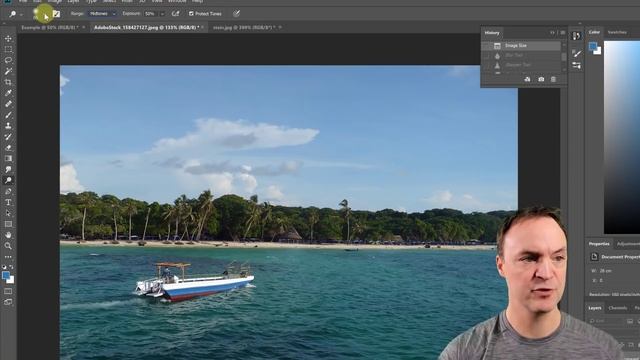Create new document from current state in History
The image size is (640, 360).
pyautogui.click(x=527, y=79)
